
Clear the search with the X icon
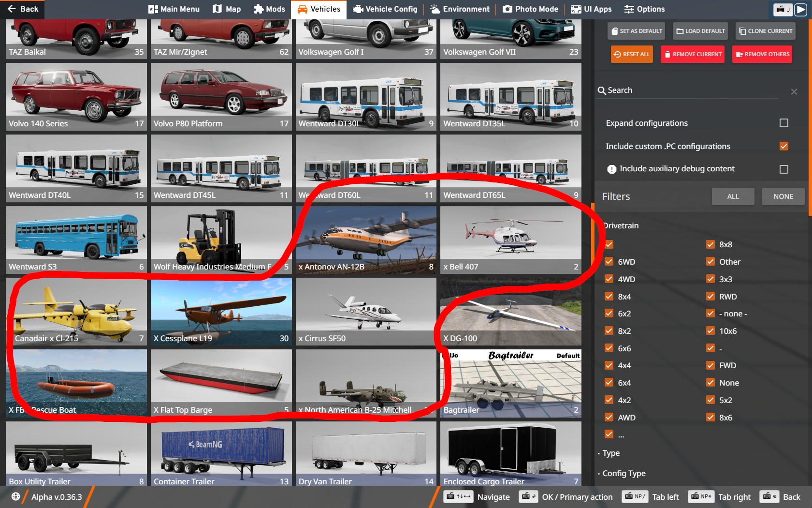[794, 91]
